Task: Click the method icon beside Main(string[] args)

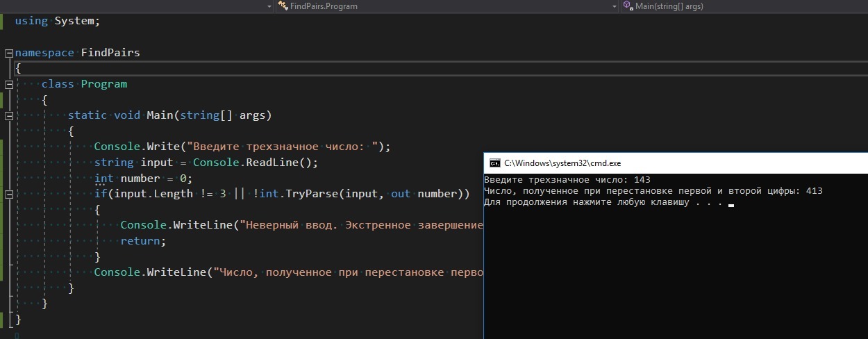Action: click(x=628, y=6)
